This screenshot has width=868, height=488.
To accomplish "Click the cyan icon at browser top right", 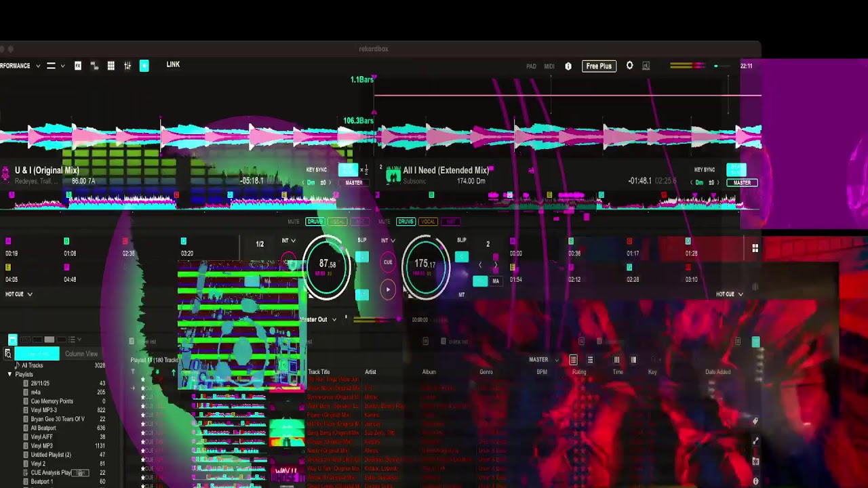I will pos(756,342).
